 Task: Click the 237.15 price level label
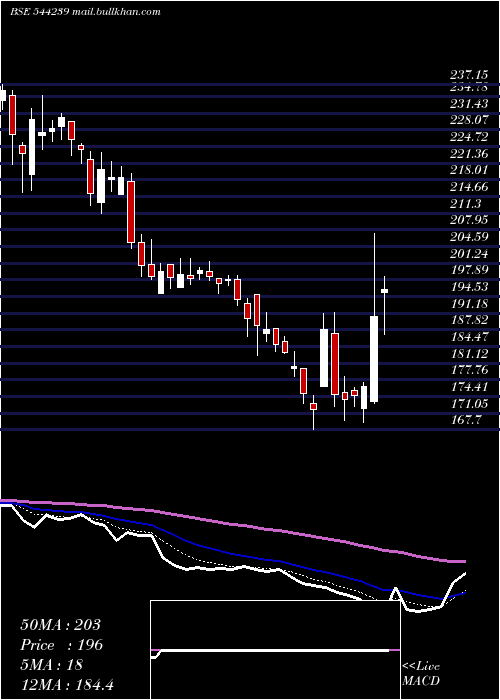tap(469, 75)
